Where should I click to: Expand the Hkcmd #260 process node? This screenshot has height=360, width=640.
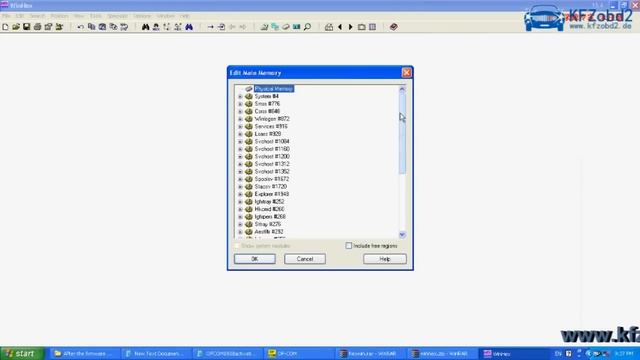pos(240,209)
